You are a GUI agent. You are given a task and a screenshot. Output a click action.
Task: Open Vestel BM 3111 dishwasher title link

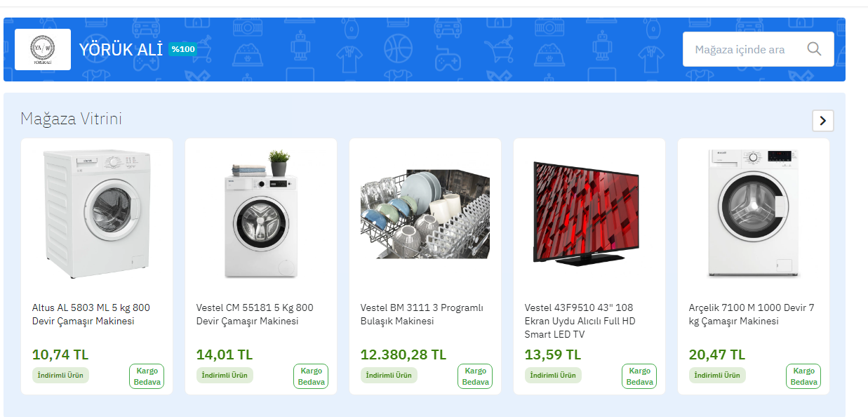tap(422, 315)
